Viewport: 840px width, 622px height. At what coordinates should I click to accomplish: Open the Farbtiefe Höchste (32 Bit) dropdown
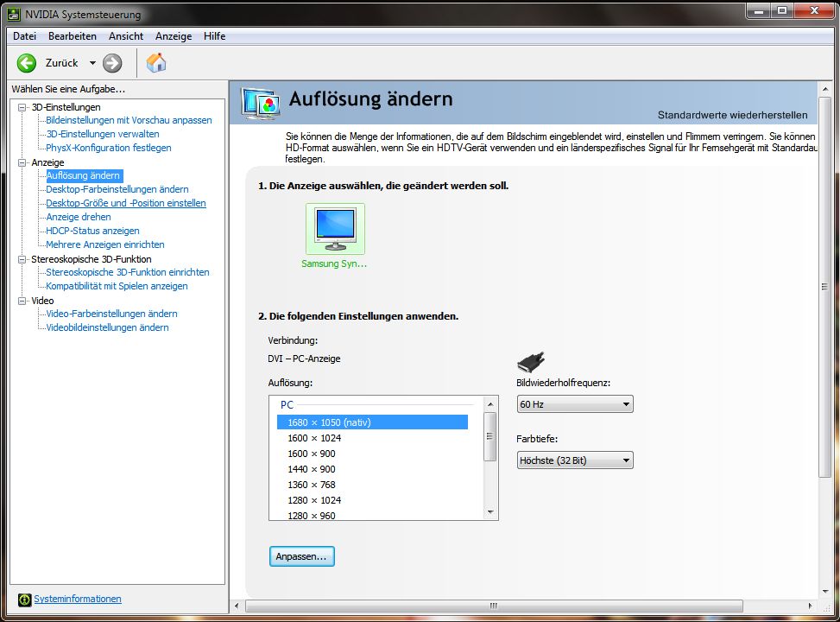pos(575,460)
